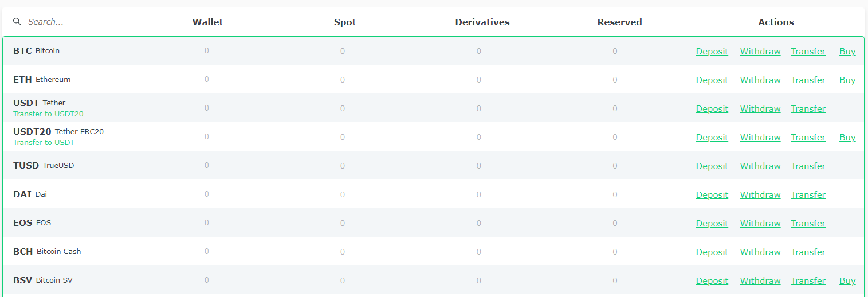
Task: Withdraw EOS from the wallet
Action: (760, 224)
